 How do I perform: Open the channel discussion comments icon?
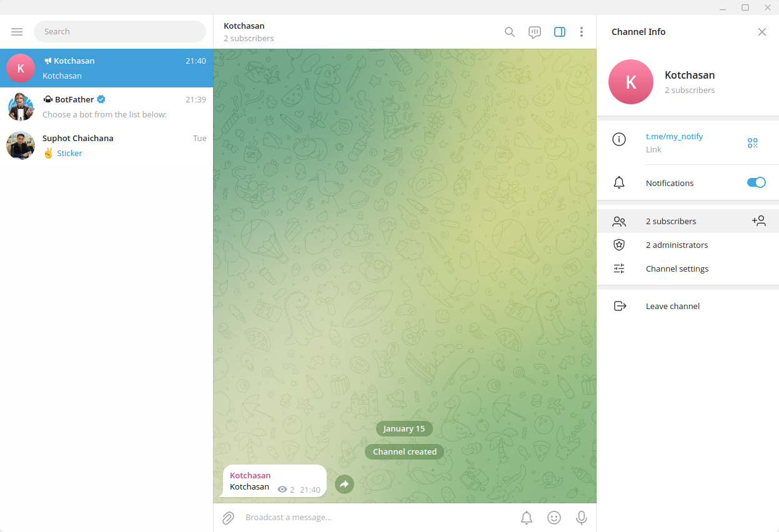click(x=535, y=32)
